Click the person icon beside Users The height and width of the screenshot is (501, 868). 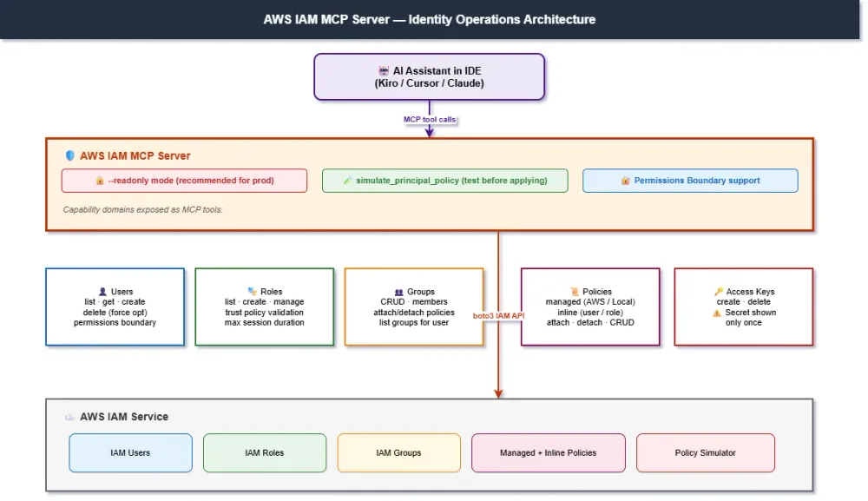(x=102, y=292)
